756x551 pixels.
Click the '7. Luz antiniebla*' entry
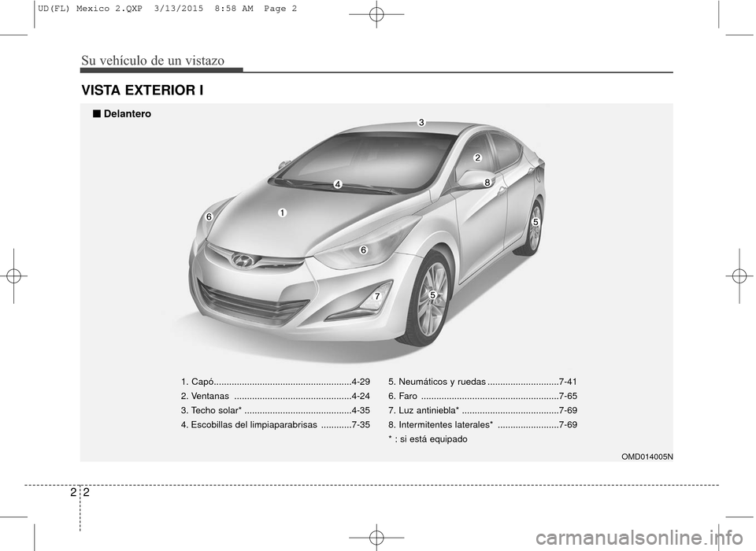click(x=483, y=411)
